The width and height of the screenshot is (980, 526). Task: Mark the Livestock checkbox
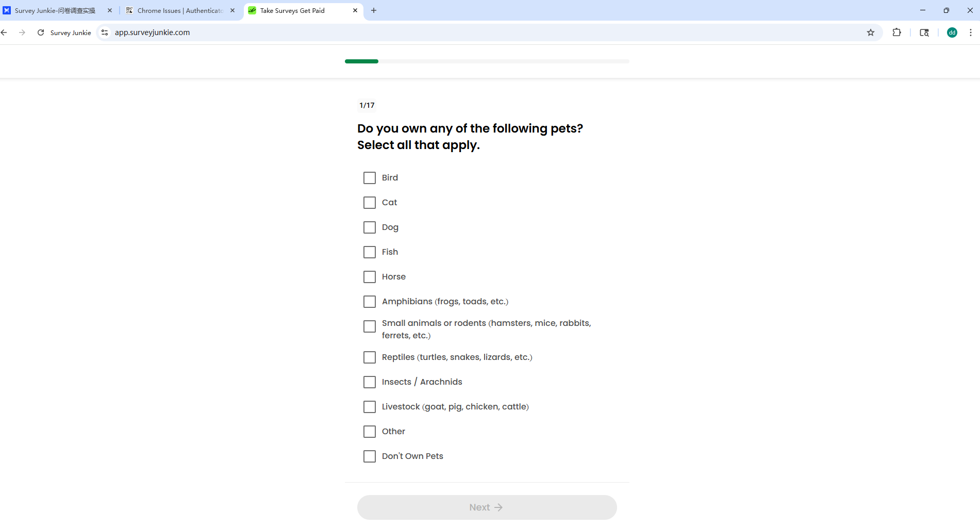coord(370,407)
